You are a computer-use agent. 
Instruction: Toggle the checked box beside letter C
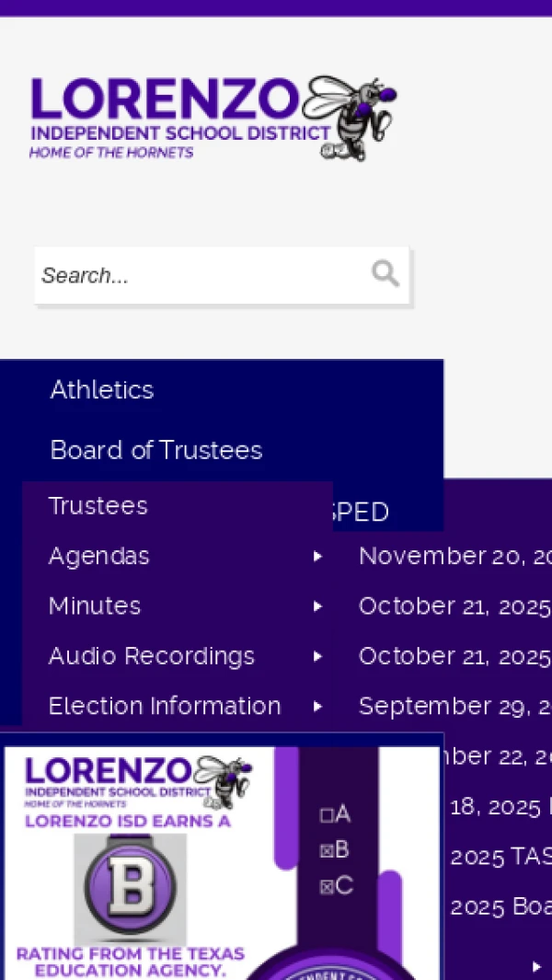tap(326, 887)
